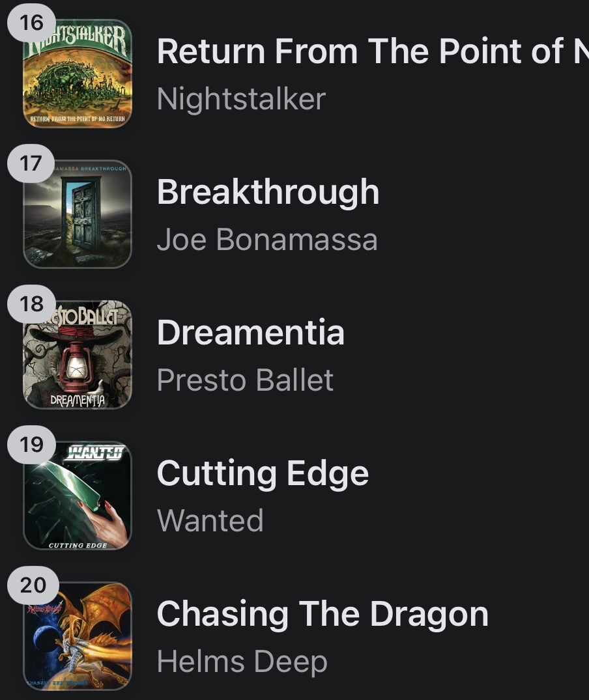Click the Presto Ballet artist name
Image resolution: width=589 pixels, height=700 pixels.
click(x=245, y=380)
